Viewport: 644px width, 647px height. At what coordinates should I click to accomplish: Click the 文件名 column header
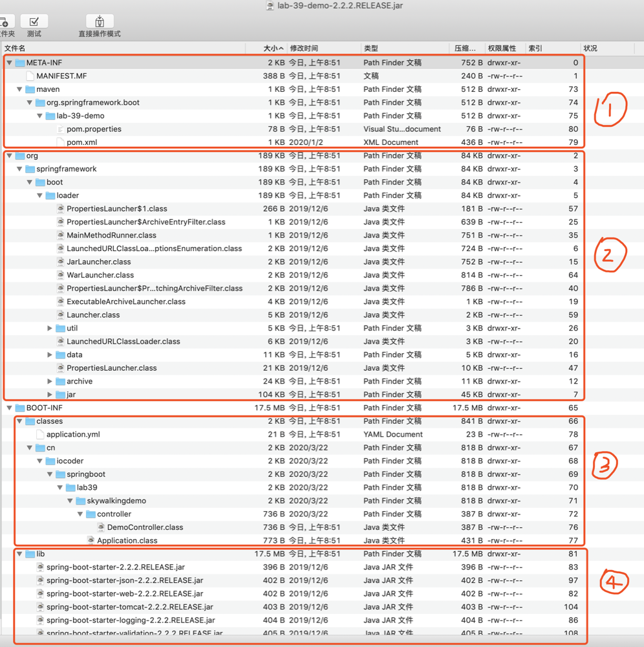pyautogui.click(x=16, y=49)
